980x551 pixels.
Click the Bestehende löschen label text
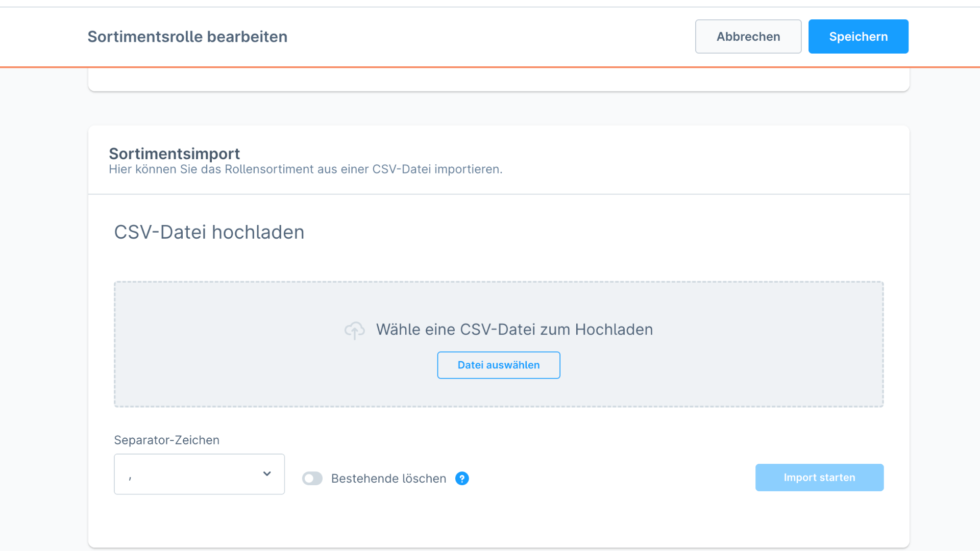388,479
